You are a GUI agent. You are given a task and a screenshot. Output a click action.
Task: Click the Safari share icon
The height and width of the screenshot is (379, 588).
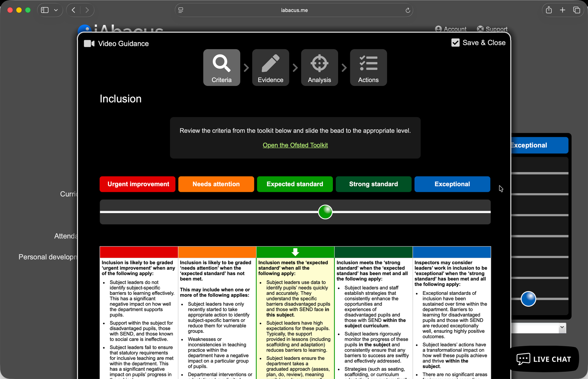coord(549,10)
